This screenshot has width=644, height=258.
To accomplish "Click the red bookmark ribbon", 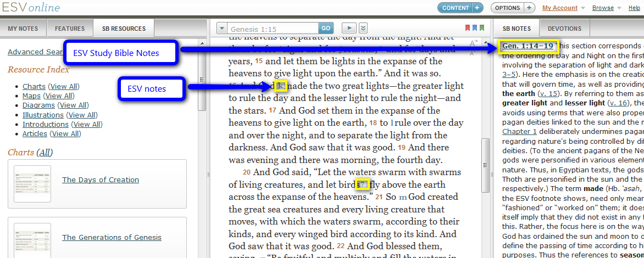I will click(x=468, y=29).
